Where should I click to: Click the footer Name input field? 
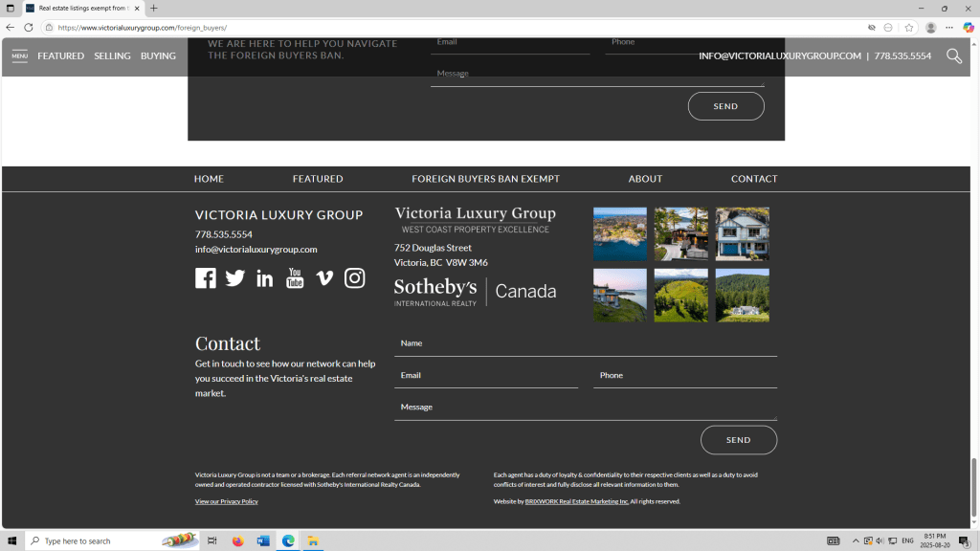point(585,343)
